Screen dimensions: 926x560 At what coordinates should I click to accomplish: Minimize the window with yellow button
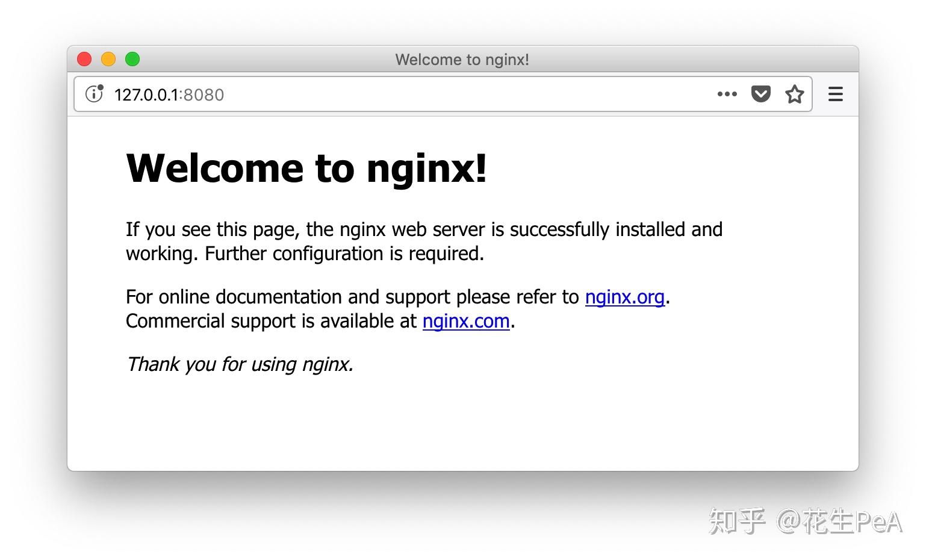(x=108, y=59)
